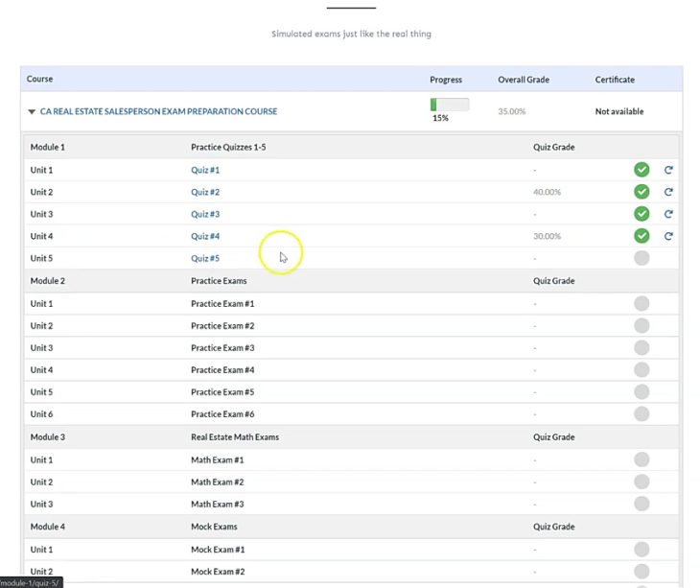
Task: Open the Quiz #5 link
Action: 205,258
